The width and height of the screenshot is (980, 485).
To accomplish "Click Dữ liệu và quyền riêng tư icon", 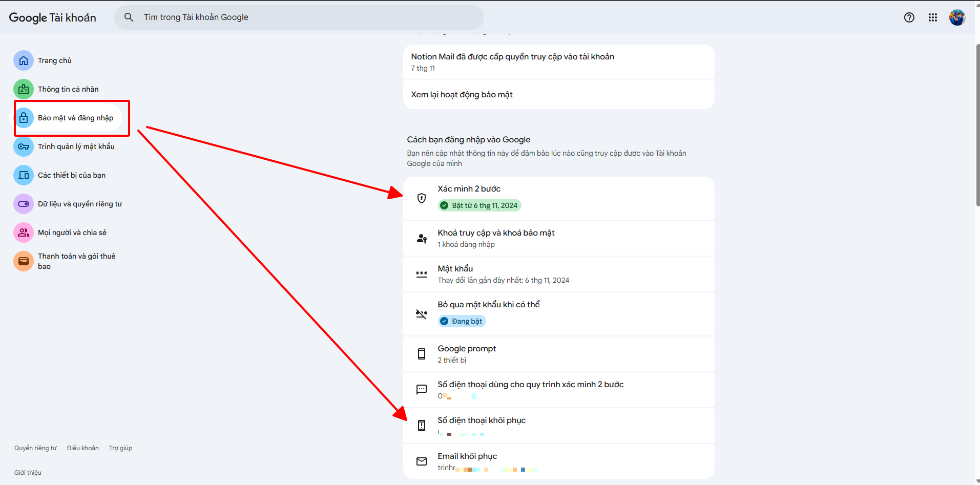I will [x=24, y=204].
